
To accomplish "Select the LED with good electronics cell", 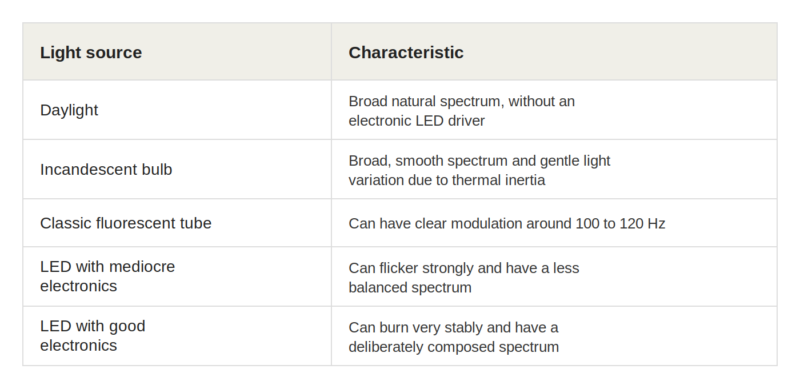I will tap(177, 336).
